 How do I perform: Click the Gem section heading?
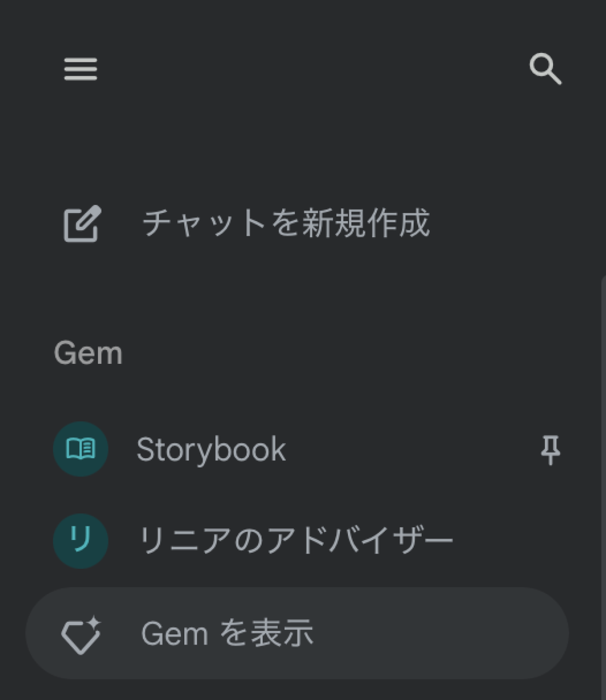point(88,353)
